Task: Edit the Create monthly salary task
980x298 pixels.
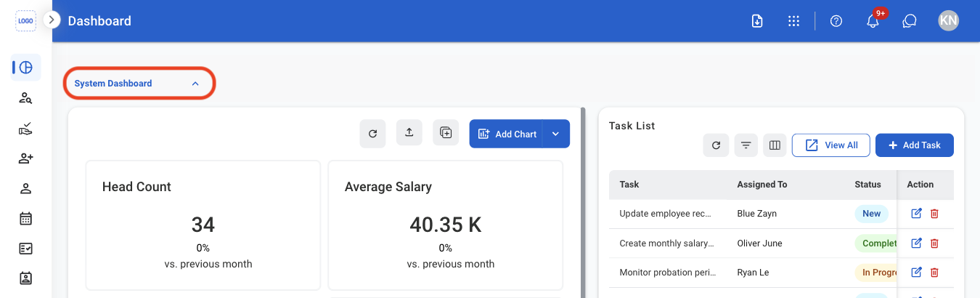Action: (917, 243)
